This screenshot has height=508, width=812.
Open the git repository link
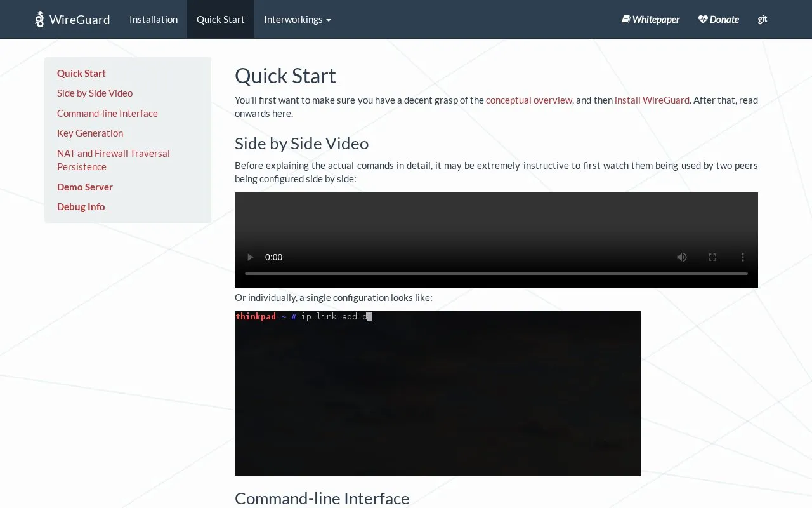click(x=763, y=19)
